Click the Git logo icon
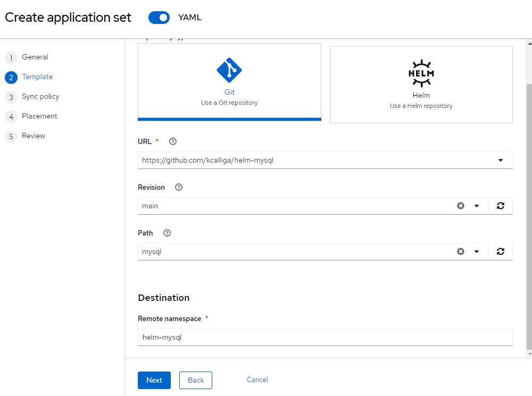The width and height of the screenshot is (532, 396). click(229, 70)
